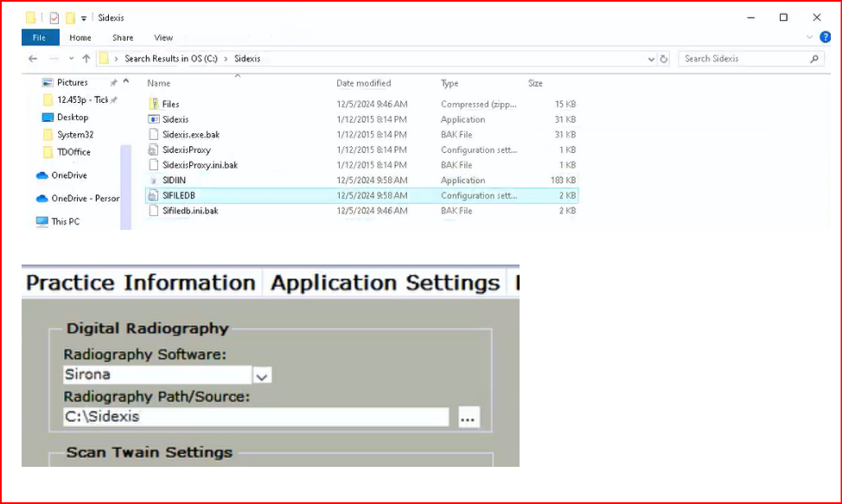Viewport: 842px width, 504px height.
Task: Switch to the View ribbon tab
Action: (x=163, y=38)
